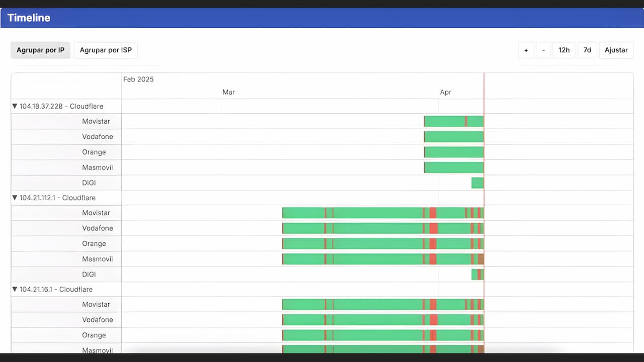Collapse the 104.21.112.1 Cloudflare group
Image resolution: width=644 pixels, height=362 pixels.
[x=15, y=198]
